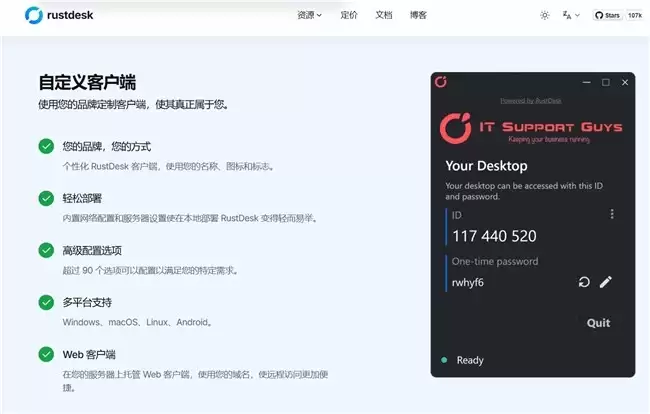The image size is (650, 414).
Task: Open the 博客 nav link
Action: tap(418, 15)
